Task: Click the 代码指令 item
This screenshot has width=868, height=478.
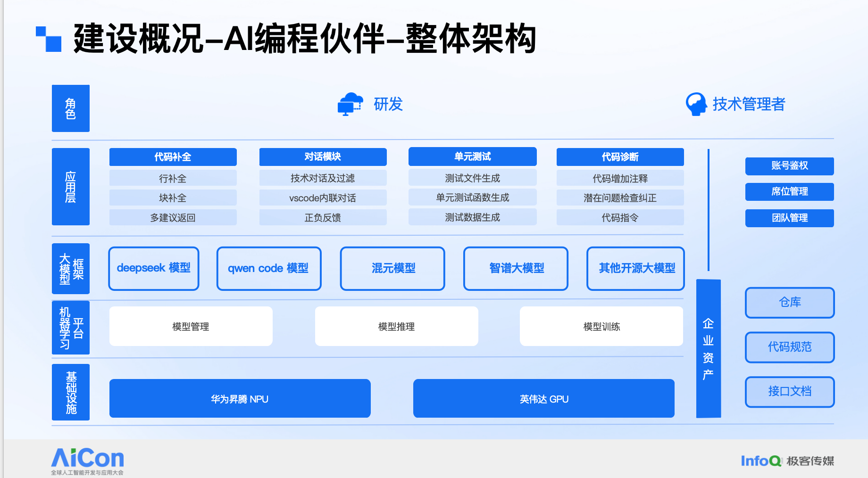Action: pos(620,217)
